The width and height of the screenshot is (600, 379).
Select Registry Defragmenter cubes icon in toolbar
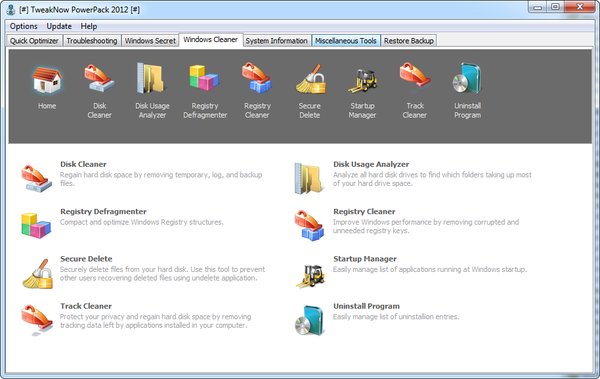pyautogui.click(x=204, y=78)
